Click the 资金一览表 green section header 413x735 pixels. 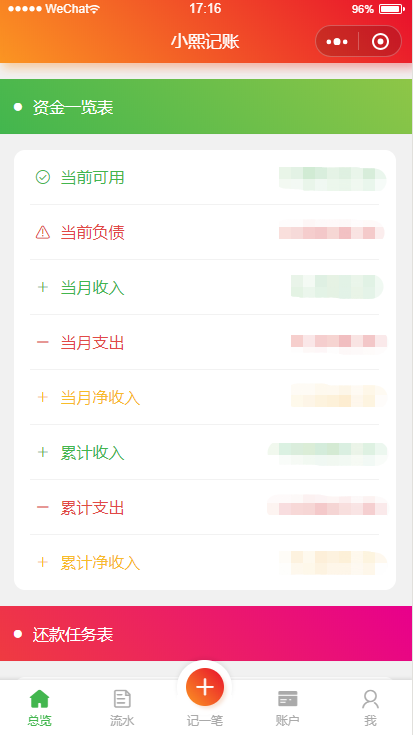click(x=206, y=107)
